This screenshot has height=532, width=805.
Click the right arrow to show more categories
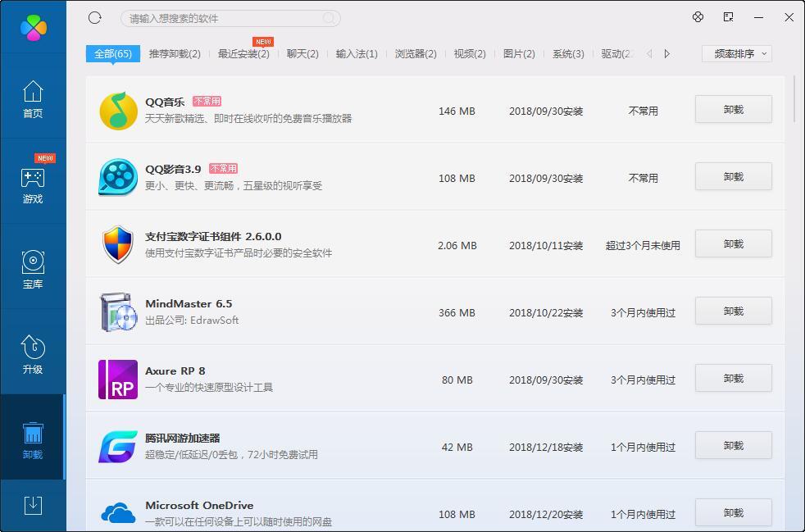(666, 52)
